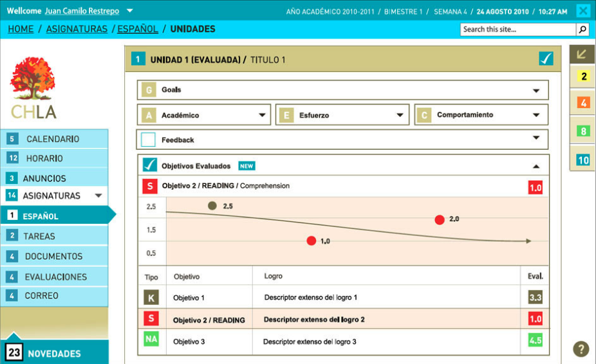Open the Académico dropdown

coord(262,116)
